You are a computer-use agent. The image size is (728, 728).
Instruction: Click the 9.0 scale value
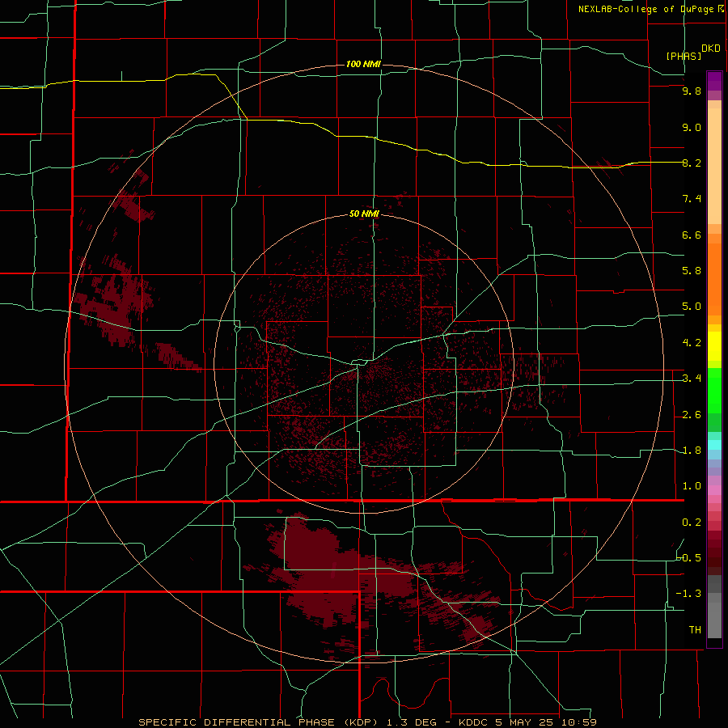(692, 127)
